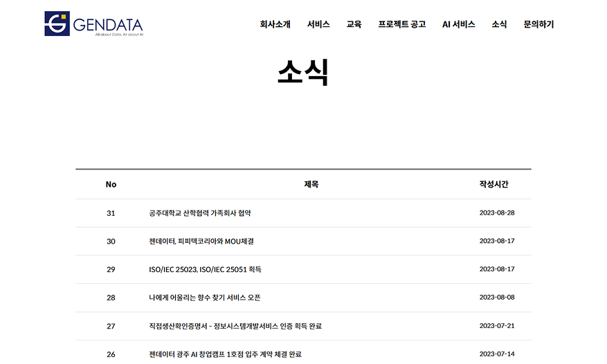
Task: Open the 서비스 menu item
Action: pos(318,24)
